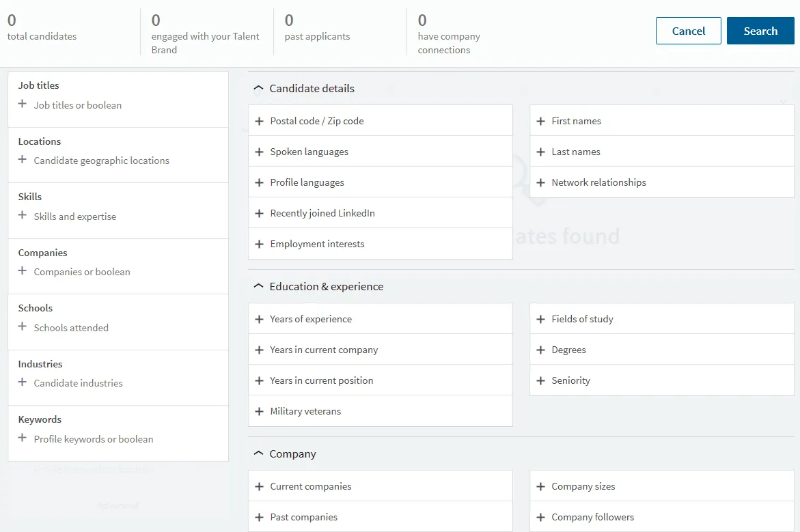The width and height of the screenshot is (800, 532).
Task: Click plus icon beside Fields of study
Action: (540, 320)
